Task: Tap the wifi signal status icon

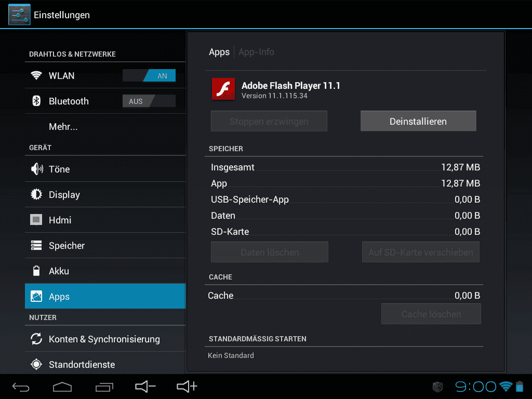Action: point(506,386)
